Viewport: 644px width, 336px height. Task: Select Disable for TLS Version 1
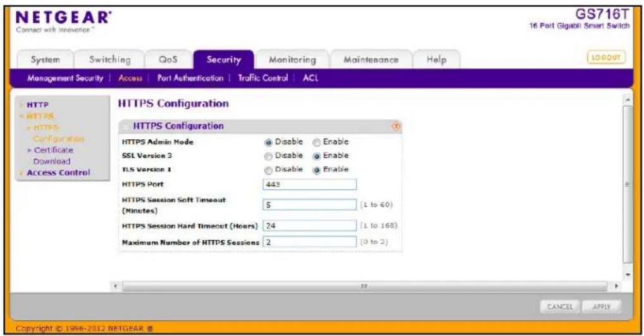click(x=268, y=170)
